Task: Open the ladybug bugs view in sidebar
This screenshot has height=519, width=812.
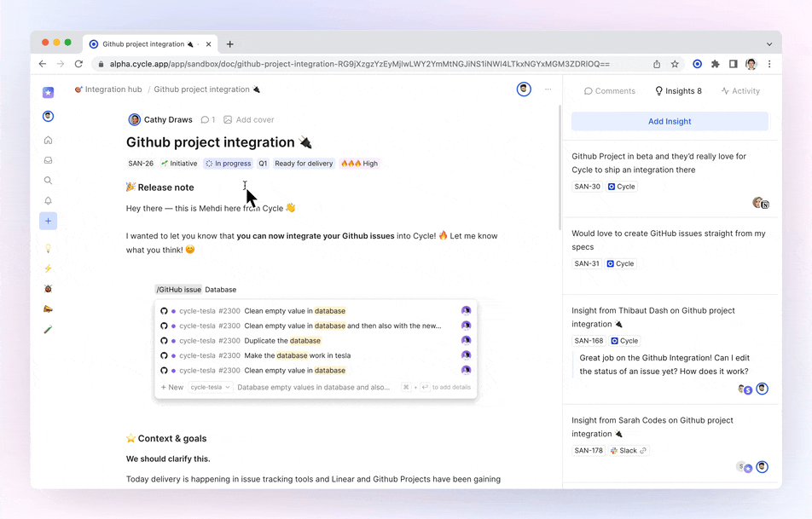Action: [48, 289]
